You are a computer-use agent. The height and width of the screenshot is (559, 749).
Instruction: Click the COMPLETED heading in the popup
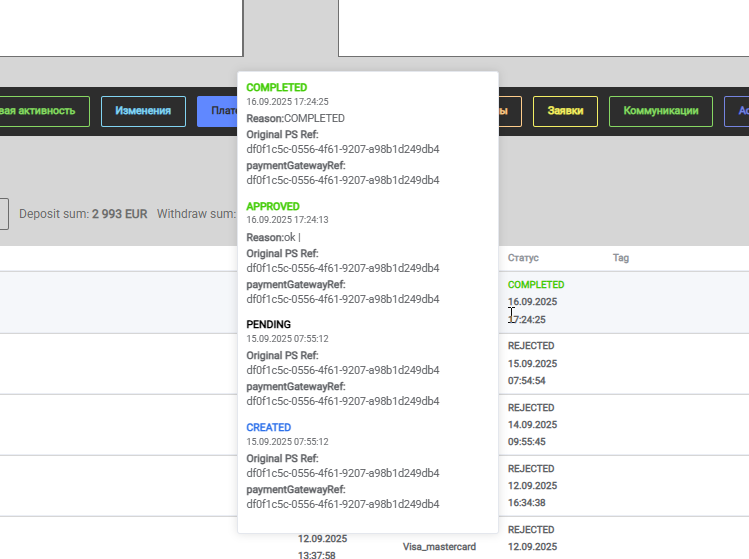point(277,88)
